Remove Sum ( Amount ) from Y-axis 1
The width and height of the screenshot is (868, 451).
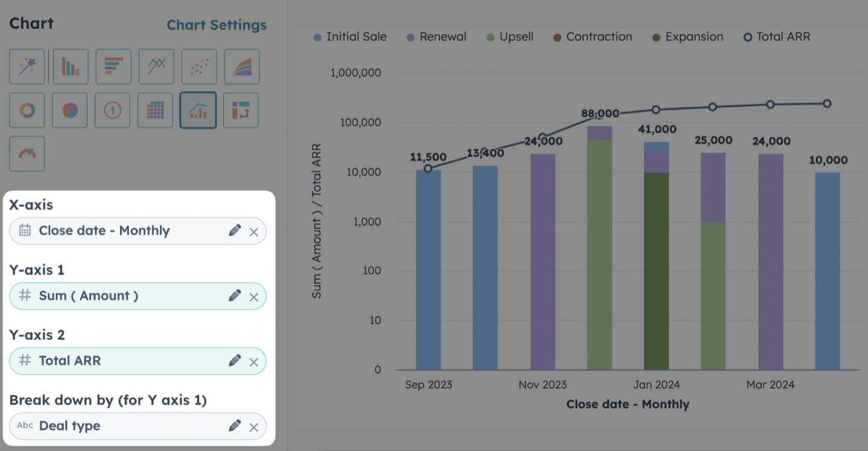pyautogui.click(x=254, y=297)
